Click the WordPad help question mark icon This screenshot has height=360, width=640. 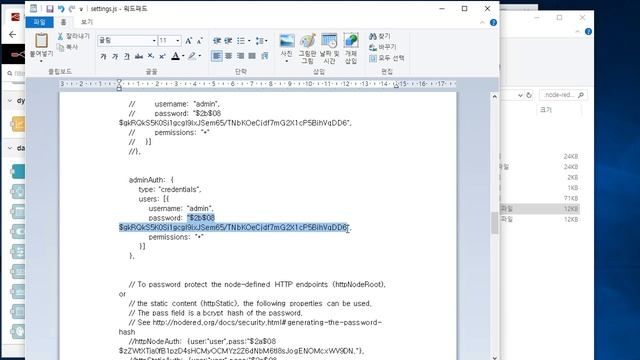pyautogui.click(x=493, y=23)
